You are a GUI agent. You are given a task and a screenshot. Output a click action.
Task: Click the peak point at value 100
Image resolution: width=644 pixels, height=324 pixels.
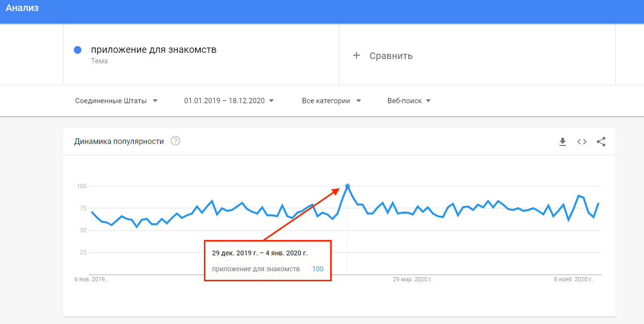[x=347, y=186]
